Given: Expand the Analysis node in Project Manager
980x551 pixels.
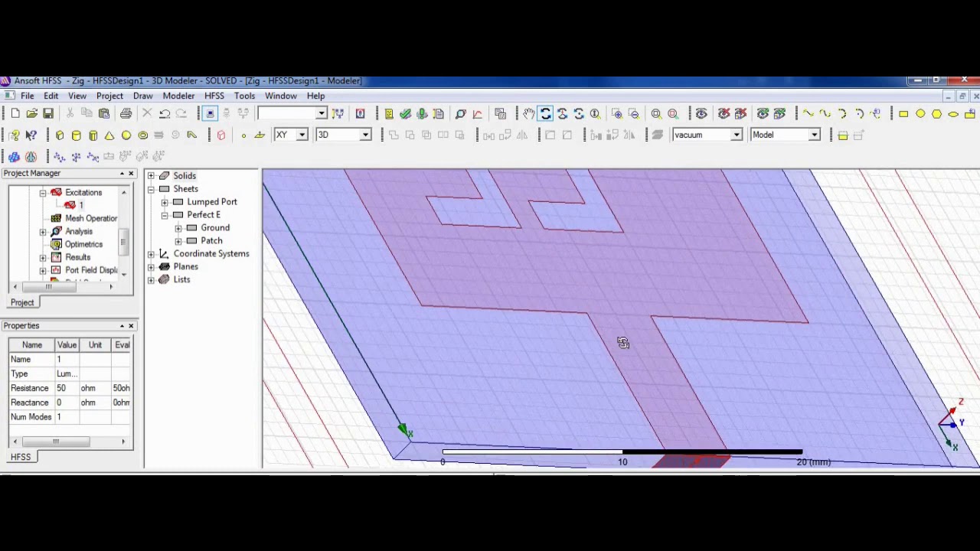Looking at the screenshot, I should pyautogui.click(x=43, y=232).
